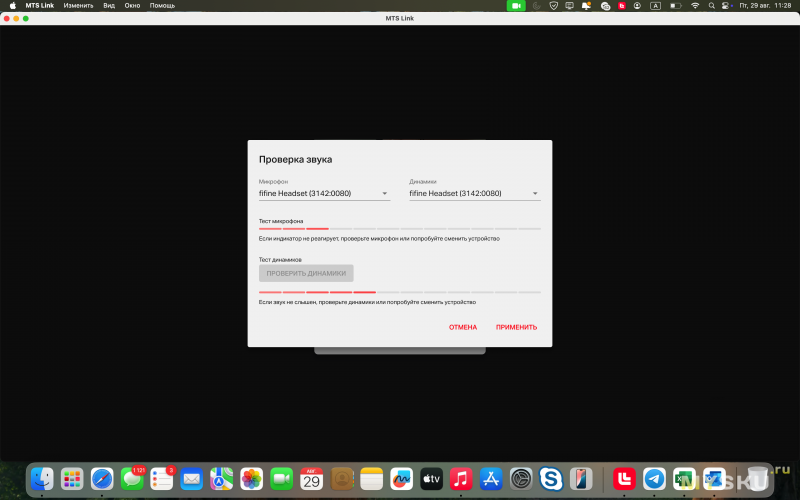Open Skype from the dock
Viewport: 800px width, 500px height.
coord(551,479)
